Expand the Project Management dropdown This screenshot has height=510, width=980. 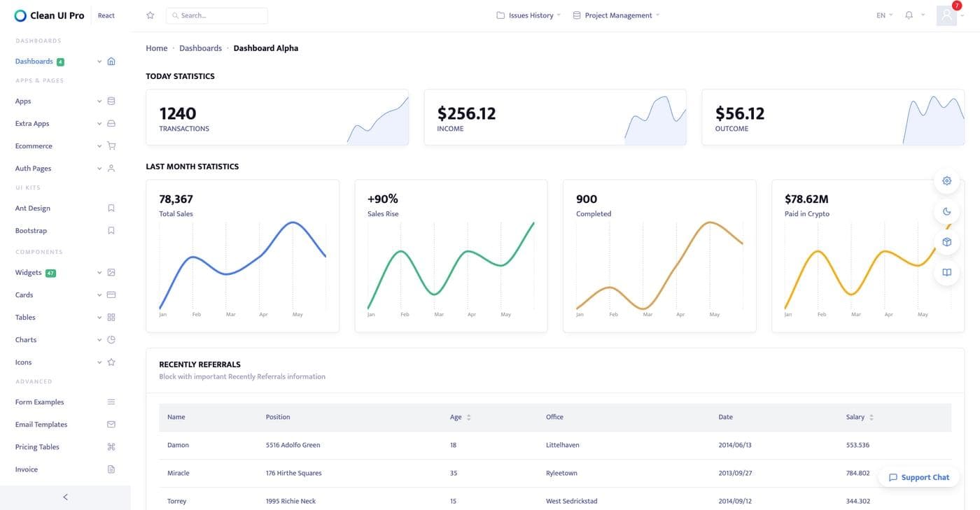tap(617, 15)
